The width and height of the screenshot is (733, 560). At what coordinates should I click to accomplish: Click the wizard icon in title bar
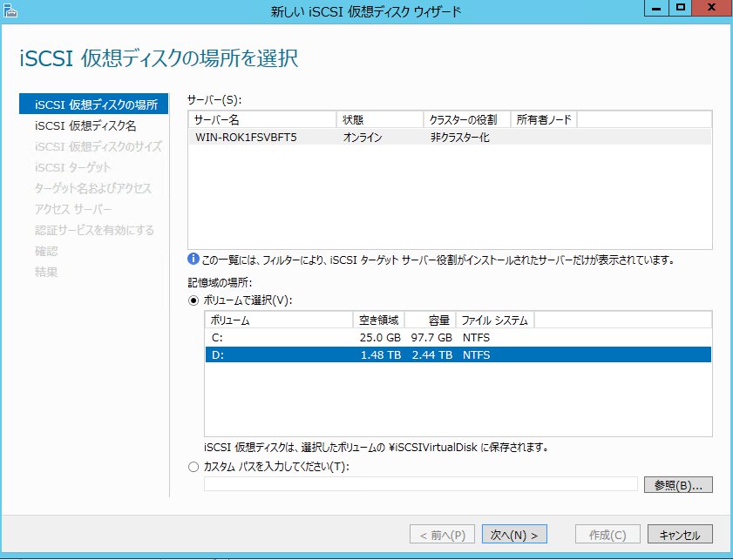[x=10, y=10]
